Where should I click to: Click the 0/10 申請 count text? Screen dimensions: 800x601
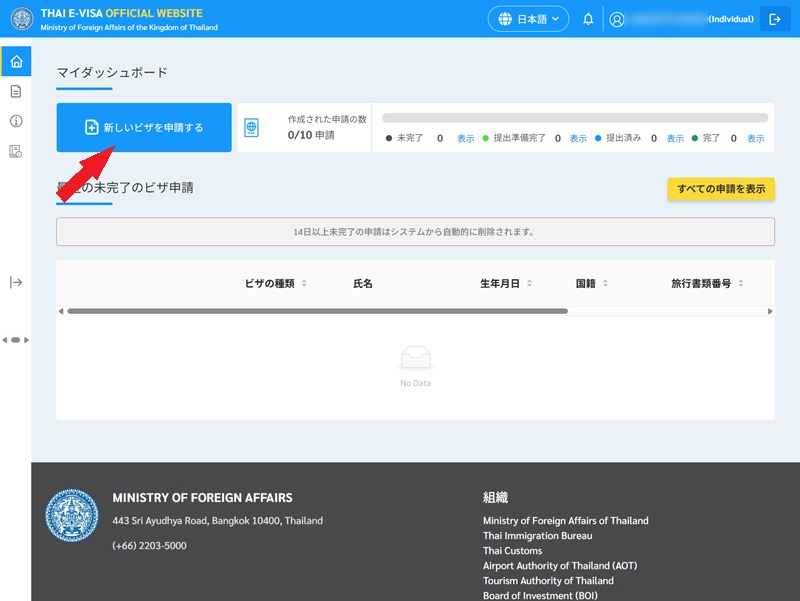[x=311, y=135]
